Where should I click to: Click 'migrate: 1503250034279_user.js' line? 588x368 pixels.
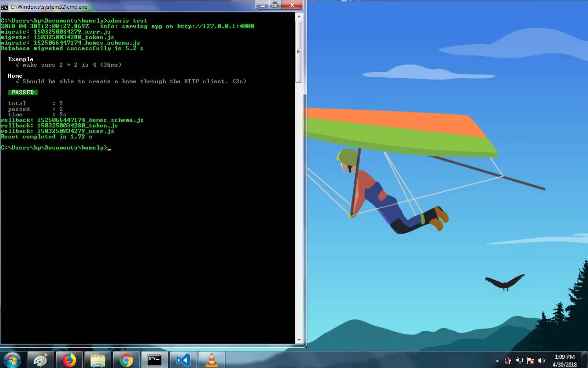(x=56, y=32)
